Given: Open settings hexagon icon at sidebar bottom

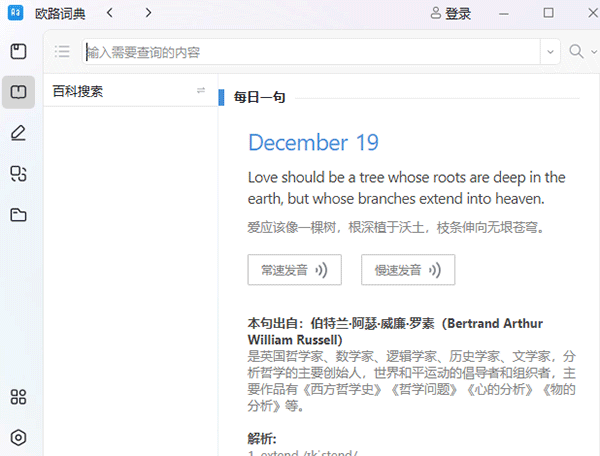Looking at the screenshot, I should [18, 437].
